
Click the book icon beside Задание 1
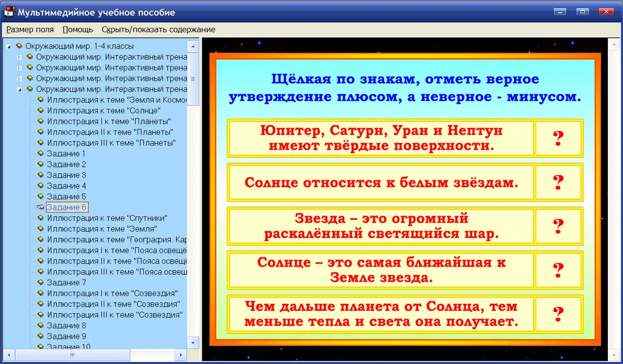[40, 154]
